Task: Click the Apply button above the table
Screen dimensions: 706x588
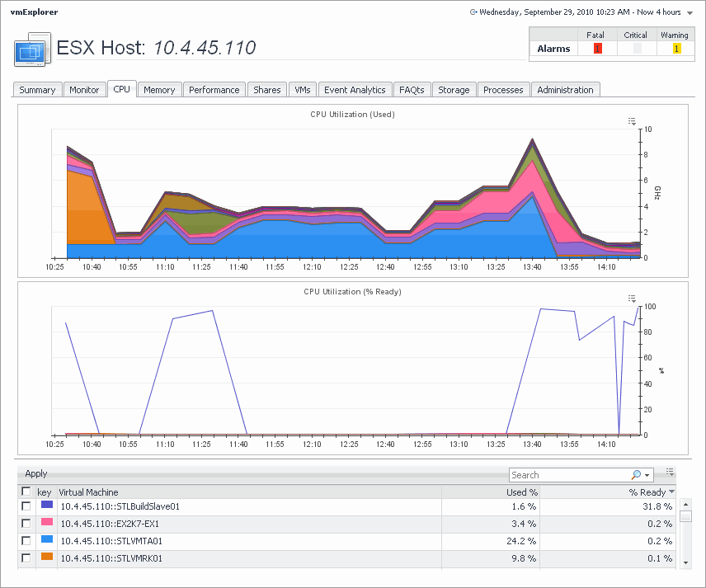Action: click(x=36, y=473)
